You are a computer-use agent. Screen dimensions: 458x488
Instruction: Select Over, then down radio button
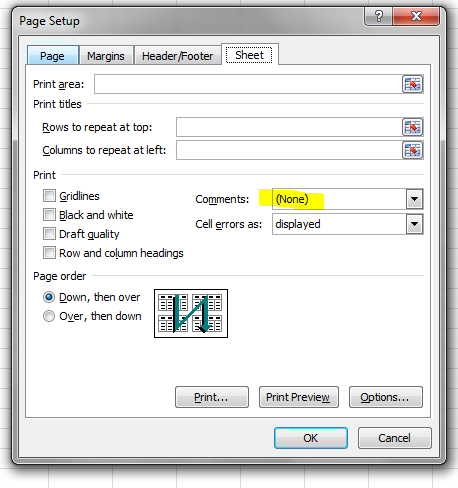49,316
